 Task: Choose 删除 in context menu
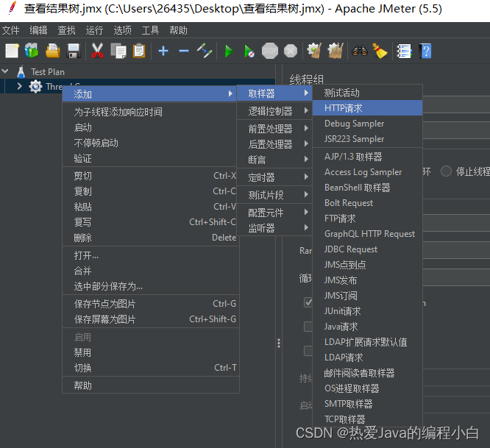tap(149, 238)
